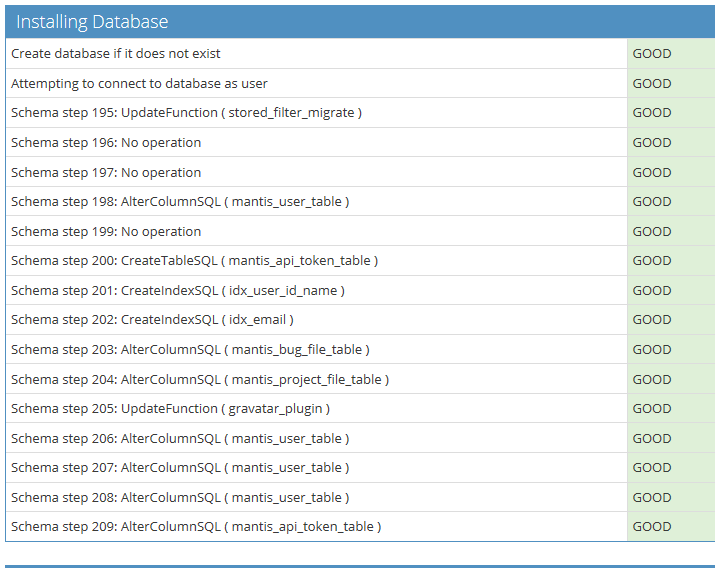Viewport: 715px width, 568px height.
Task: Select Schema step 203 mantis_bug_file_table row
Action: [x=190, y=350]
